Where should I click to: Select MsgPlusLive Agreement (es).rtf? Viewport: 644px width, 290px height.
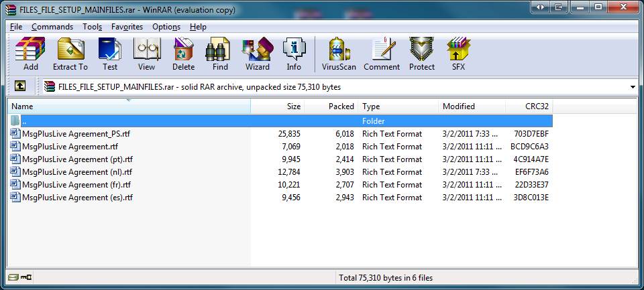coord(280,198)
